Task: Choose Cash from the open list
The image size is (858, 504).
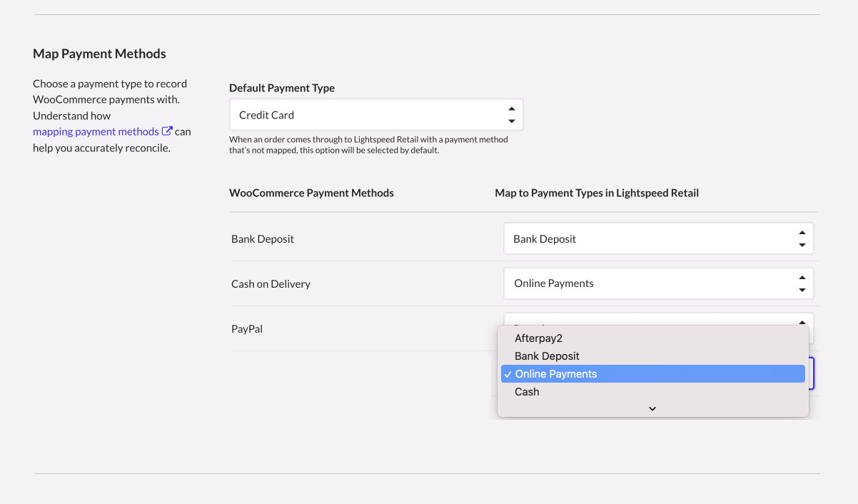Action: click(527, 392)
